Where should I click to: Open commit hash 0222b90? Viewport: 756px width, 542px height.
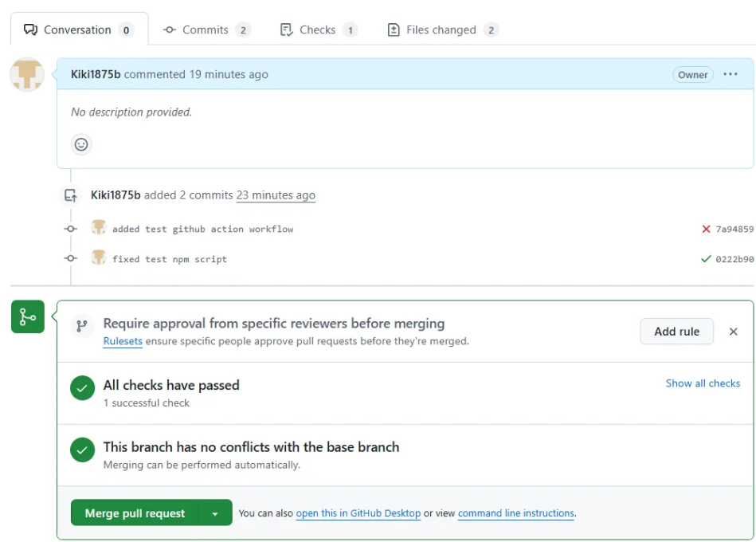tap(734, 259)
